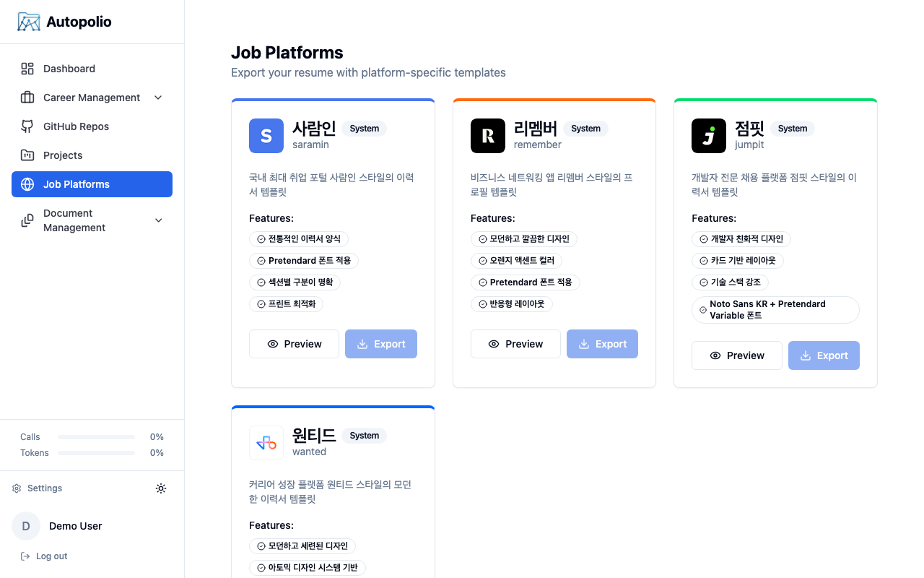Viewport: 924px width, 578px height.
Task: Click the 원티드 platform logo
Action: pos(266,443)
